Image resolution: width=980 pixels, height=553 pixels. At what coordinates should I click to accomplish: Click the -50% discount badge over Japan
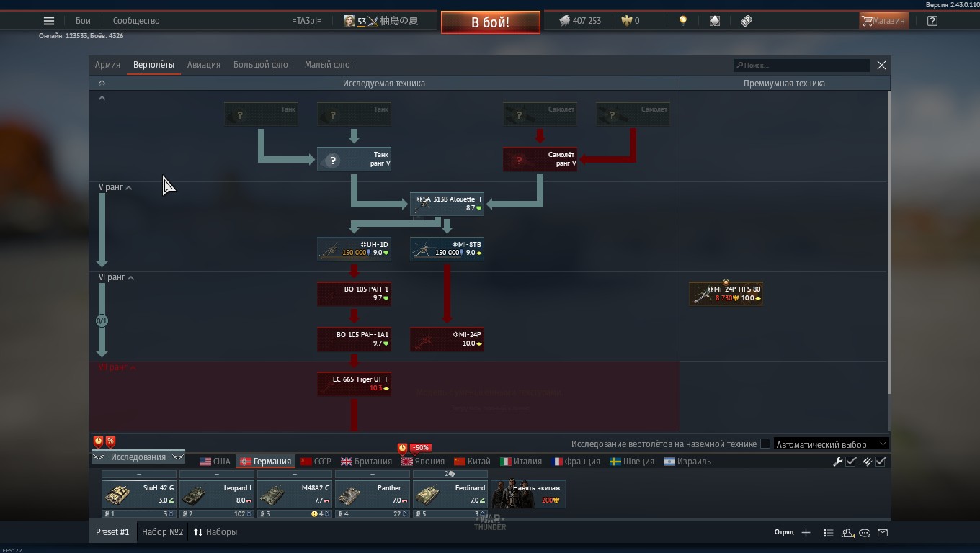tap(421, 447)
